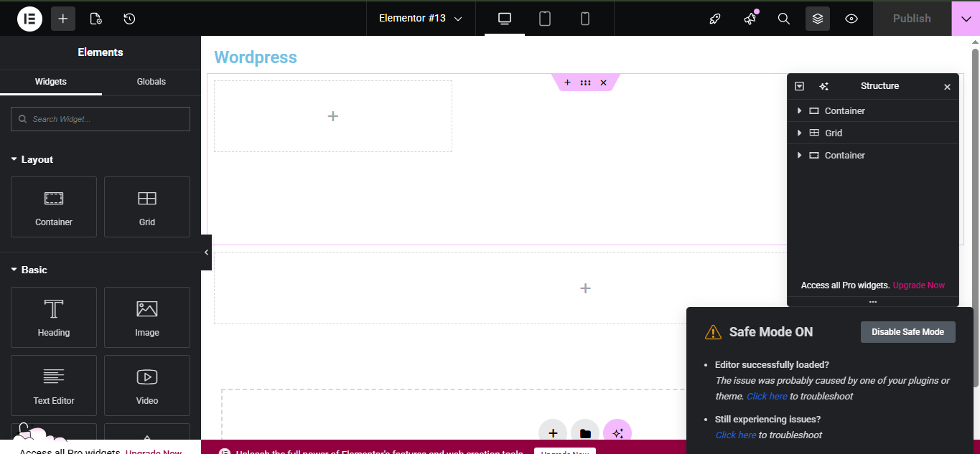Switch to tablet portrait view
980x454 pixels.
545,19
